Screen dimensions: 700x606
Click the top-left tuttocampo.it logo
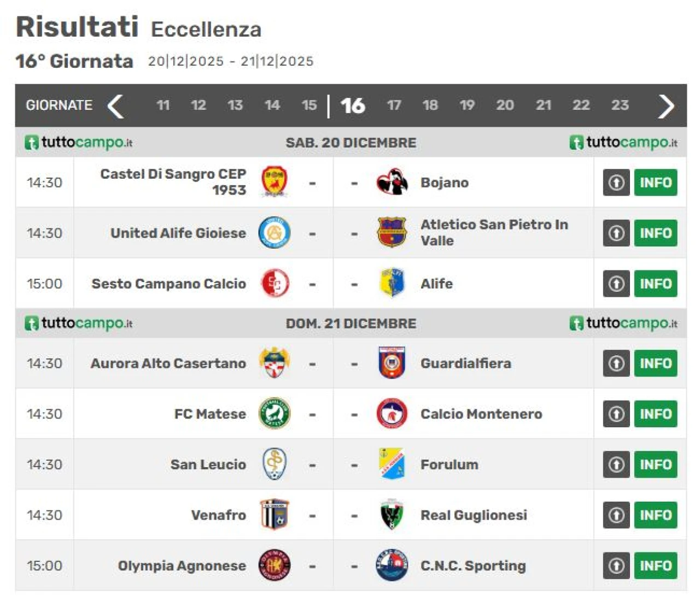click(x=79, y=143)
